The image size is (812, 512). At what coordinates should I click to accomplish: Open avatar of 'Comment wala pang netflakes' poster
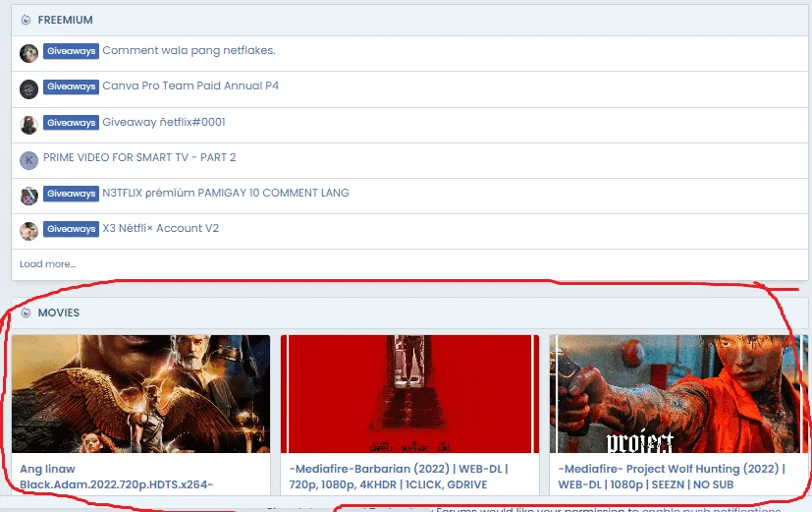click(x=29, y=53)
